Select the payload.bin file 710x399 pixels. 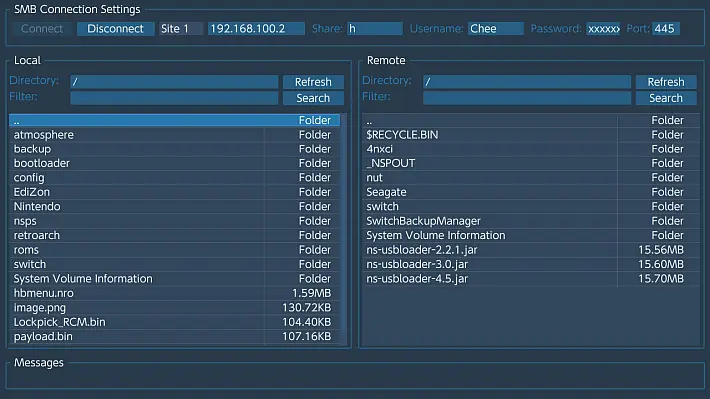coord(174,337)
